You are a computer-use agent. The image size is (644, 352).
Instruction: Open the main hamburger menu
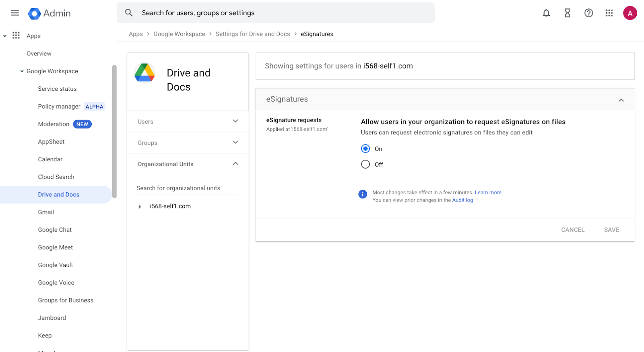point(15,13)
